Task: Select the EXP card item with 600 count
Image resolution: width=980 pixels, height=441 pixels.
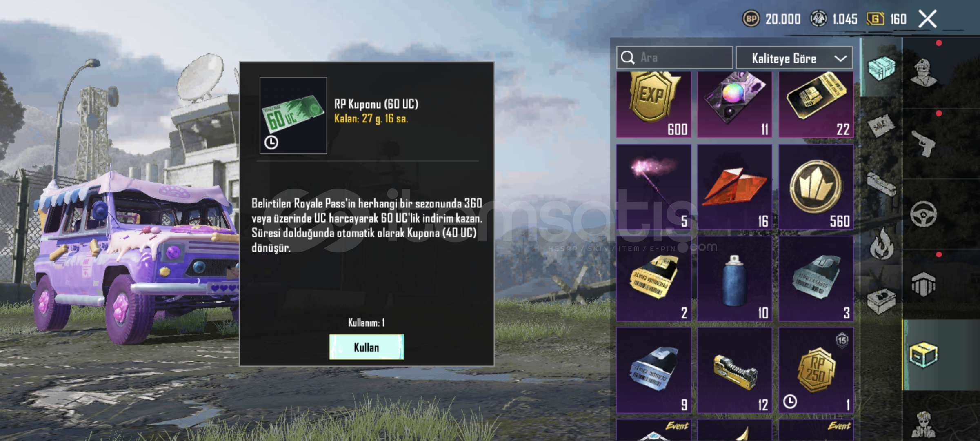Action: coord(653,105)
